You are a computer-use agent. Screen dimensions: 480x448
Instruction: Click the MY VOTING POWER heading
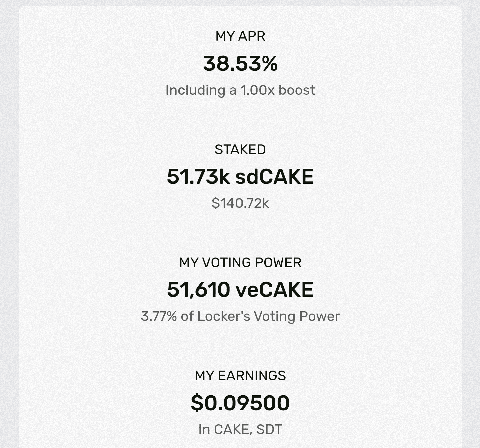pyautogui.click(x=240, y=263)
